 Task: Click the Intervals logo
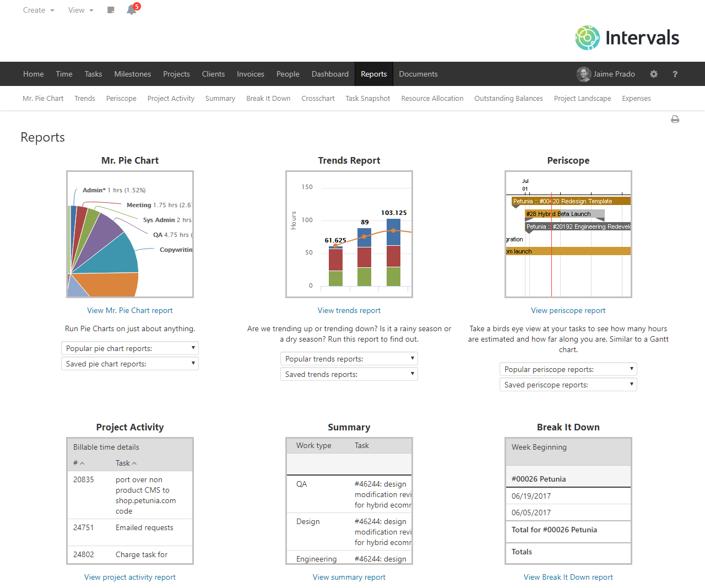point(627,37)
